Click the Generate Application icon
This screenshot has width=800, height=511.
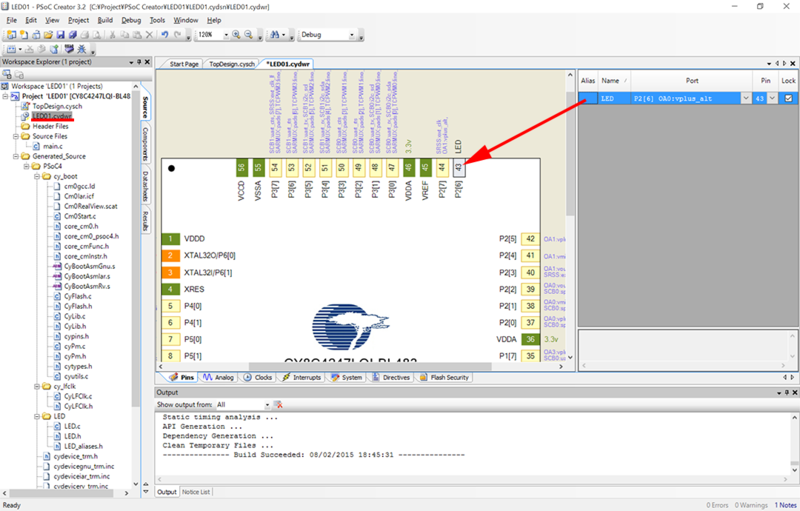(x=54, y=49)
